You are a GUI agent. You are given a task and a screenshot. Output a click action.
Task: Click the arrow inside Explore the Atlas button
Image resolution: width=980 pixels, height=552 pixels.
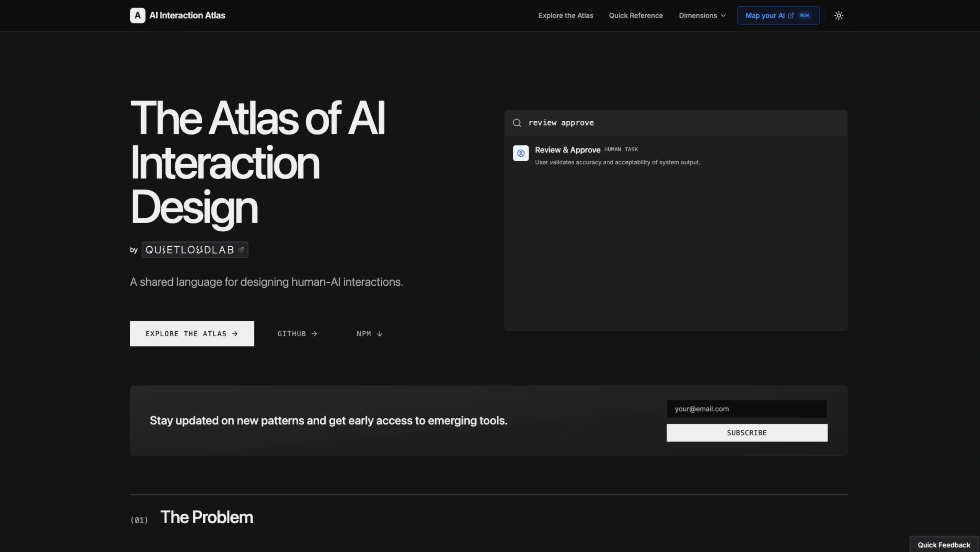[x=235, y=333]
